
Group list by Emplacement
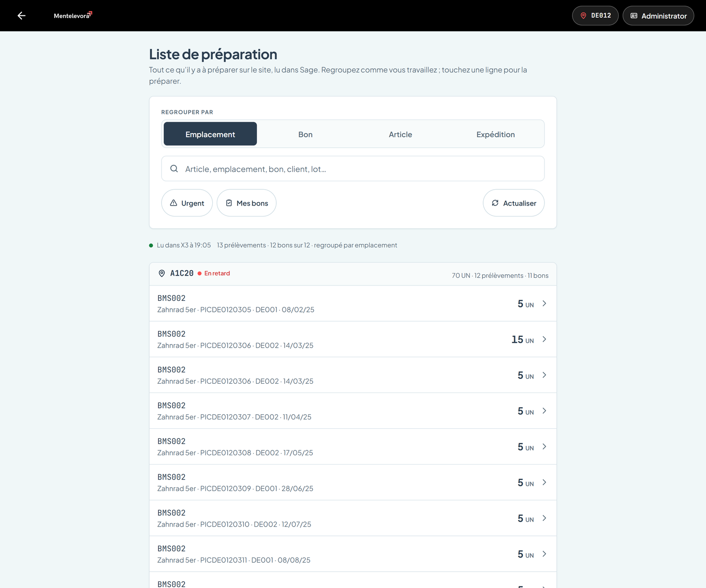pyautogui.click(x=210, y=134)
